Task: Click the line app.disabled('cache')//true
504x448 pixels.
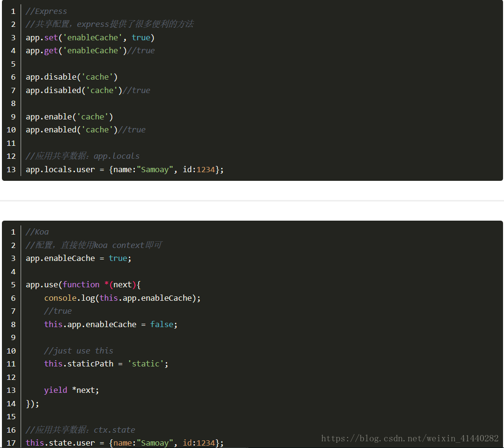Action: (88, 90)
